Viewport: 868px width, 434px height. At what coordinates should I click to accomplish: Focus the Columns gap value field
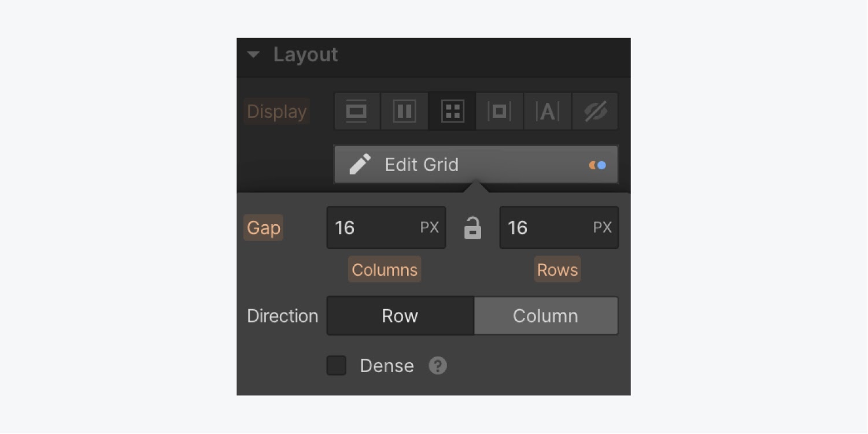[x=386, y=228]
